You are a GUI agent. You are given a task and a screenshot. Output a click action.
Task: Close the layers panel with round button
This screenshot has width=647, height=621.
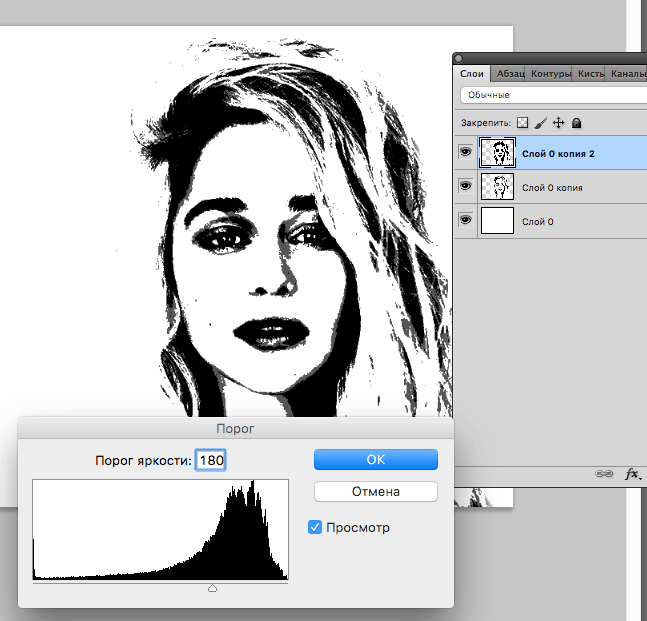459,58
